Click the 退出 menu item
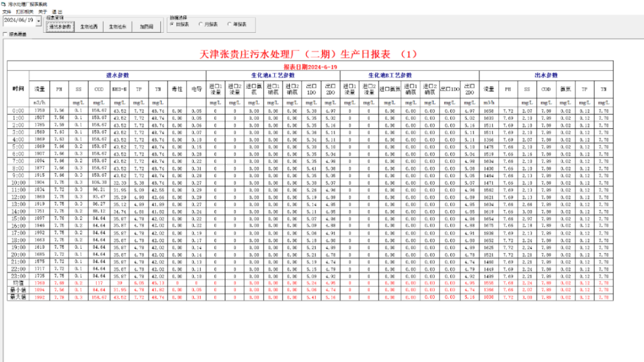644x362 pixels. pyautogui.click(x=57, y=12)
